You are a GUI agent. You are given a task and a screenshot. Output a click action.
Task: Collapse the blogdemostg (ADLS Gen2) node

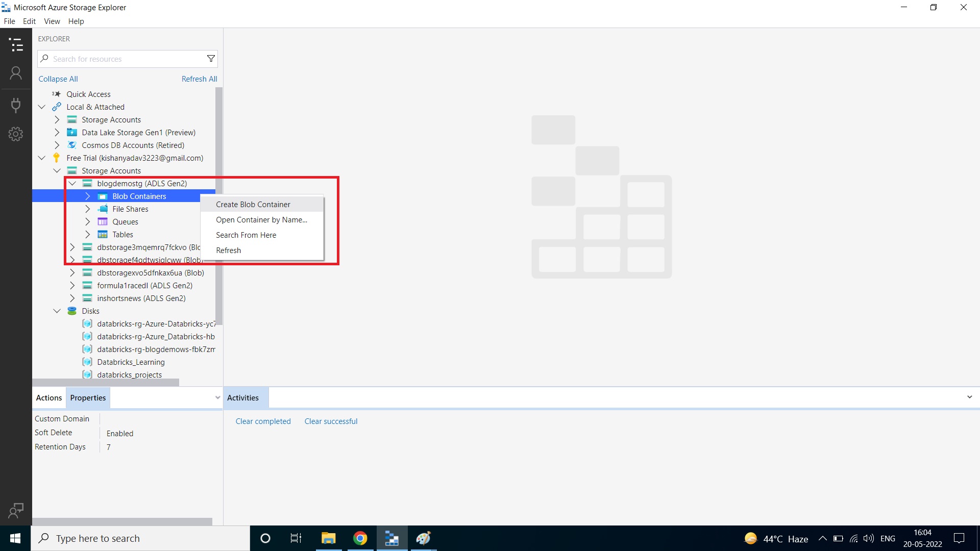[x=72, y=183]
